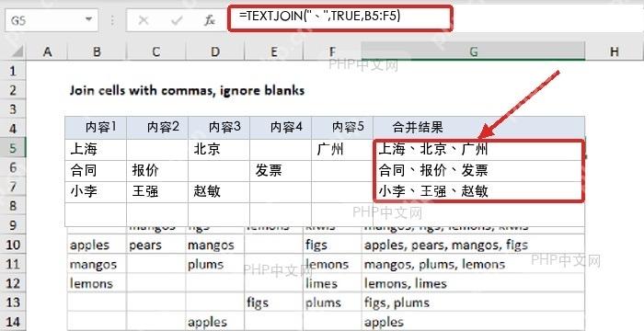Select result 'mangos, plums, lemons'
The width and height of the screenshot is (644, 331).
(473, 264)
